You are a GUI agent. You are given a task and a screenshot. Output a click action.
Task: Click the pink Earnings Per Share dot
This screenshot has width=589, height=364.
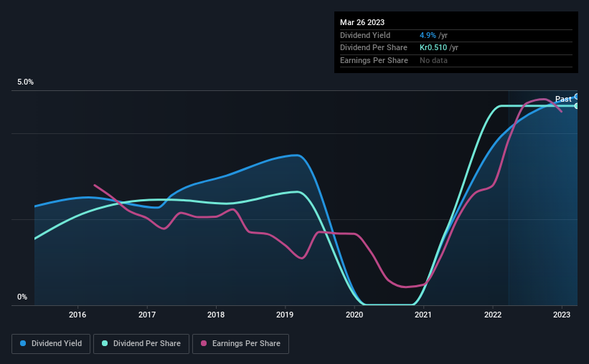[204, 343]
